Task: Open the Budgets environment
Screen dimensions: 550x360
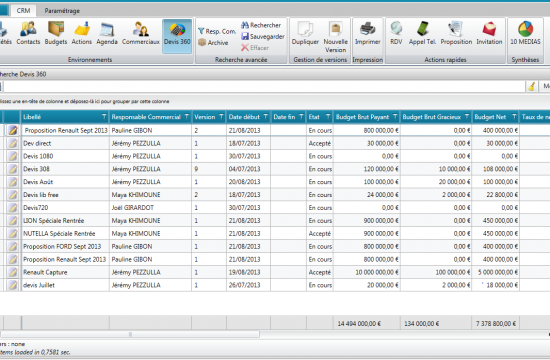Action: 56,34
